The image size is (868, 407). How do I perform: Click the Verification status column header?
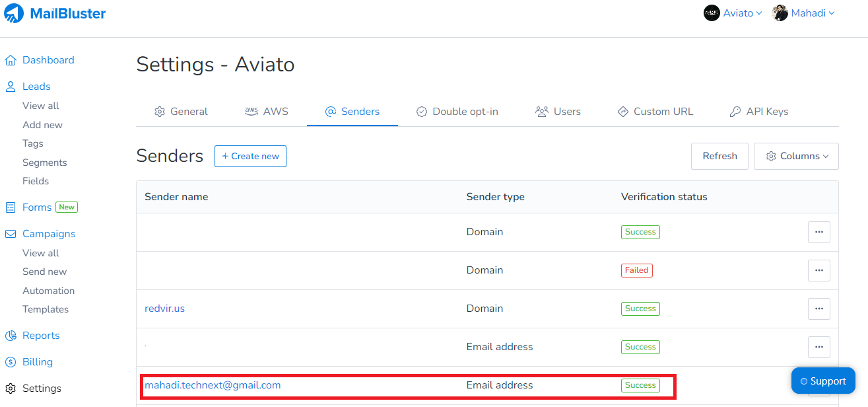664,197
